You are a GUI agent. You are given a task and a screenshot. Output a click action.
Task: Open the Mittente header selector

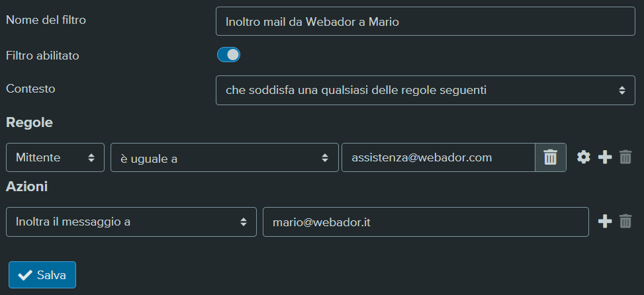(x=55, y=157)
